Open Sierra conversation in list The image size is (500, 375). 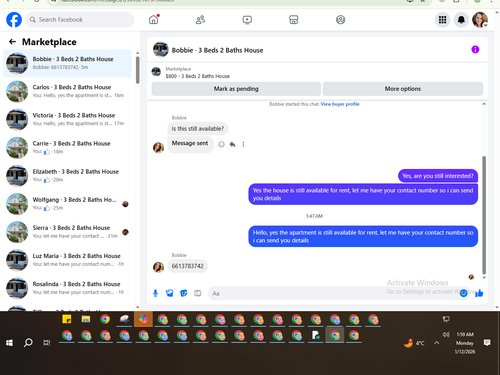click(68, 232)
